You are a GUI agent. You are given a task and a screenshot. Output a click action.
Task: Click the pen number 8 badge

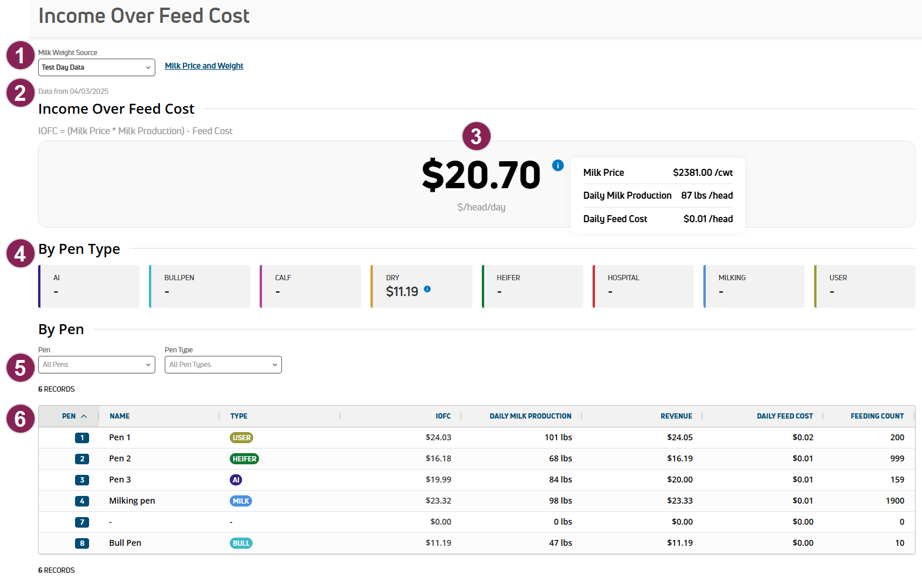[82, 543]
